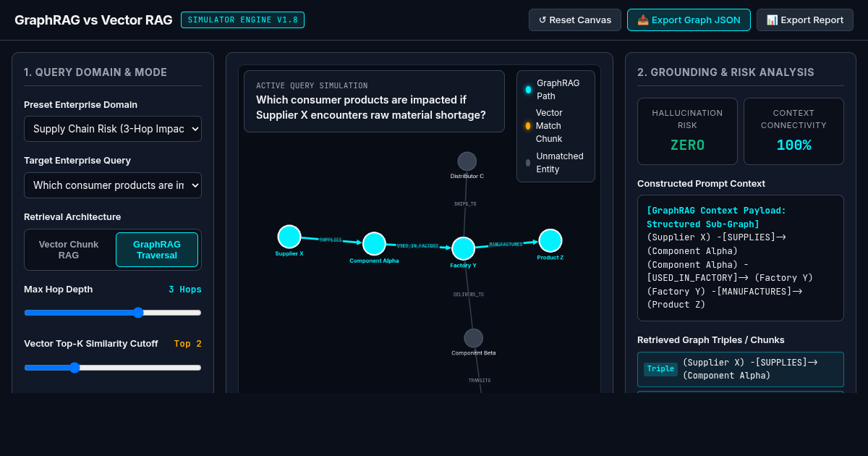Click the GraphRAG vs Vector RAG title

pos(93,20)
